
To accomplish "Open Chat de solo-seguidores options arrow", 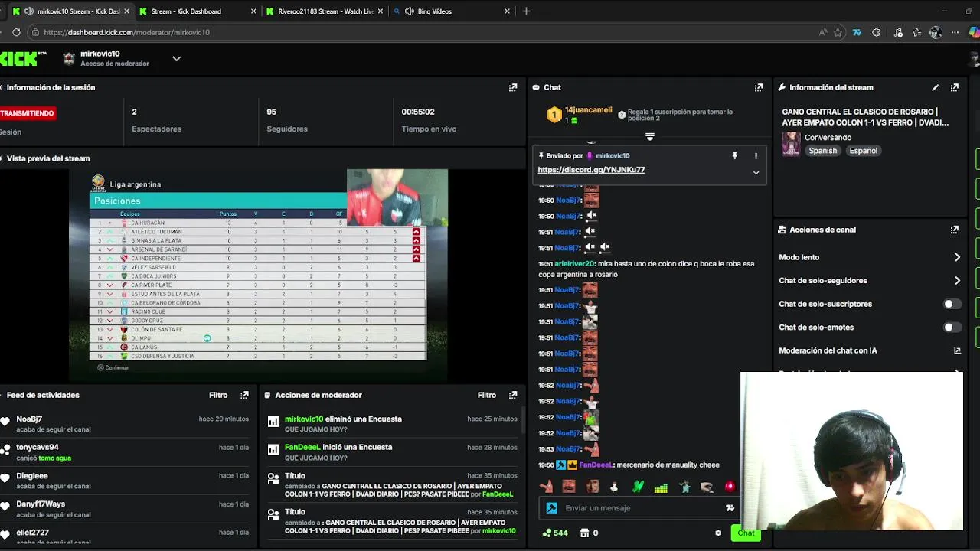I will pyautogui.click(x=957, y=281).
